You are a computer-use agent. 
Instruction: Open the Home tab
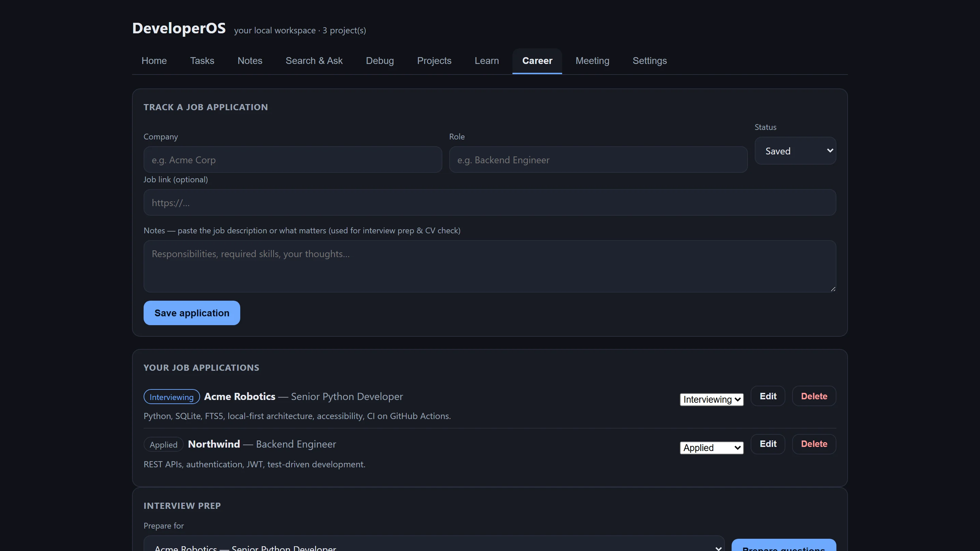pos(154,61)
